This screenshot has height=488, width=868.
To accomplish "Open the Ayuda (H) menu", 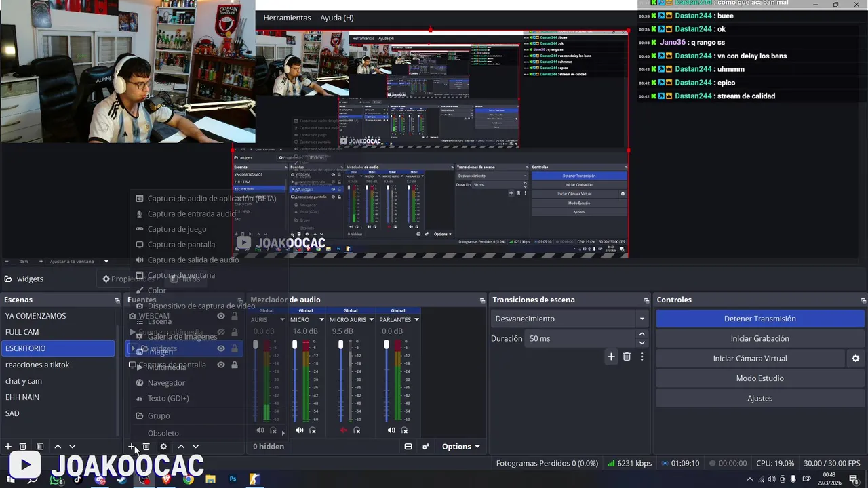I will [x=337, y=18].
